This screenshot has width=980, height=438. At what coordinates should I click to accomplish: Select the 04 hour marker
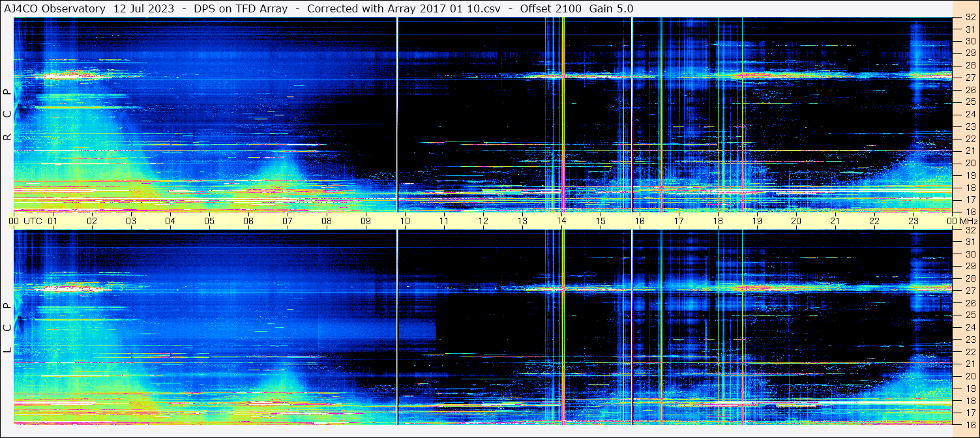[x=170, y=221]
